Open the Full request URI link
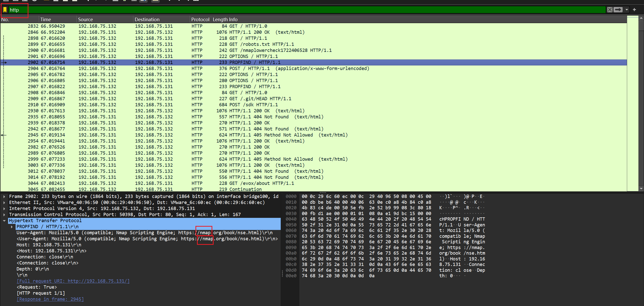The height and width of the screenshot is (306, 644). point(73,281)
